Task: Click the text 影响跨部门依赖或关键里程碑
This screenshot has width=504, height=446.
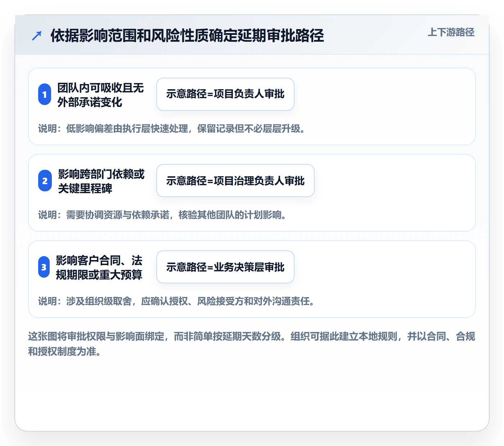Action: (101, 181)
